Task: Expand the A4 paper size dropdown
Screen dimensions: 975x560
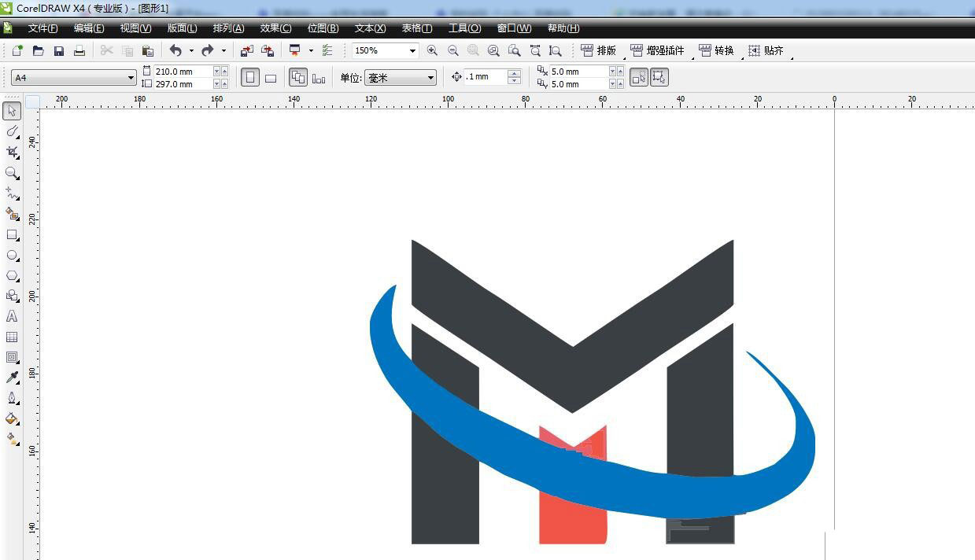Action: (x=131, y=78)
